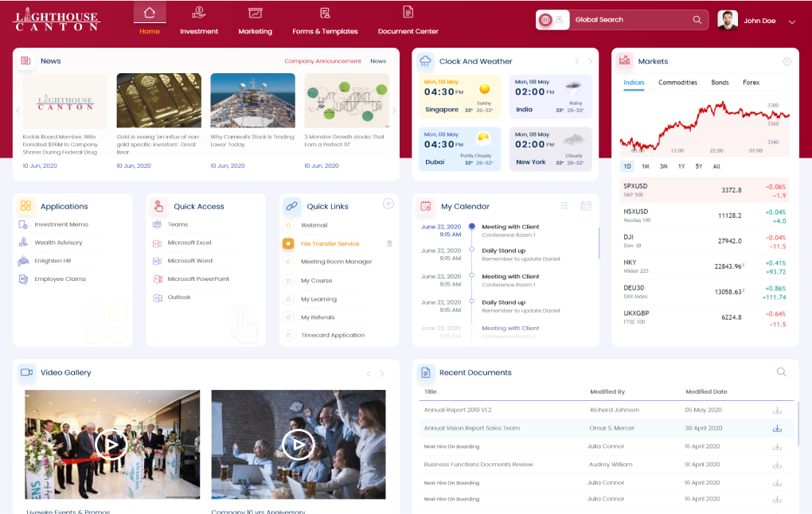Click the Wealth Advisory icon
The image size is (812, 514).
coord(23,242)
